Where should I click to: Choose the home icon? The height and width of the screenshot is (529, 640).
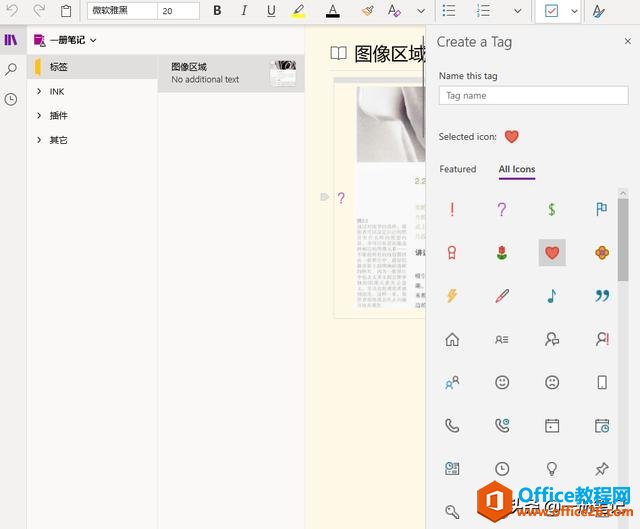(x=452, y=339)
